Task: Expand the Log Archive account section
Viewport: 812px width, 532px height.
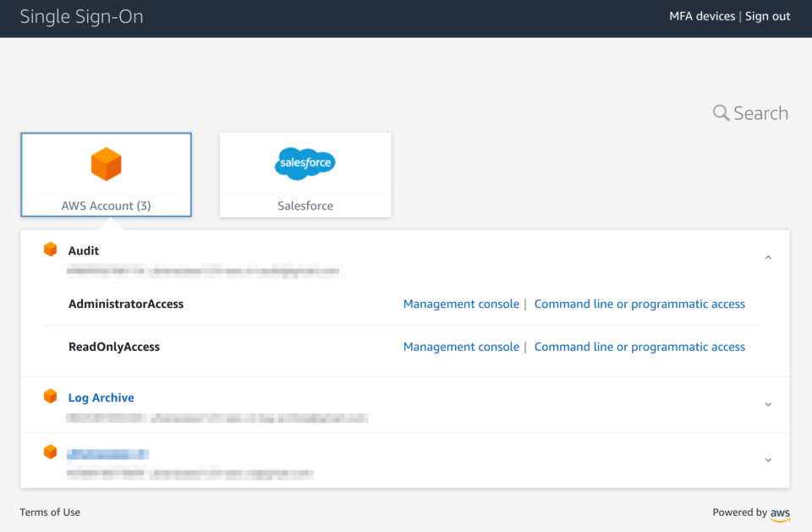Action: click(x=768, y=404)
